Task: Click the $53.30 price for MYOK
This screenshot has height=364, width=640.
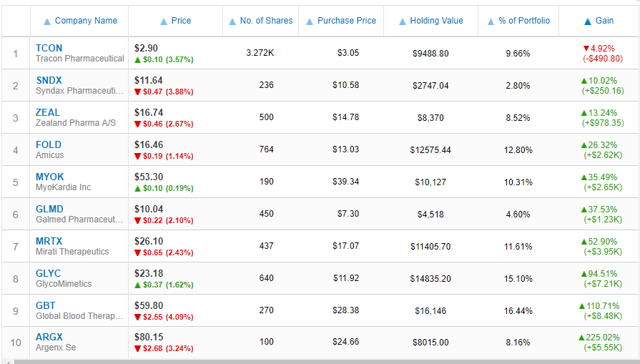Action: point(149,177)
